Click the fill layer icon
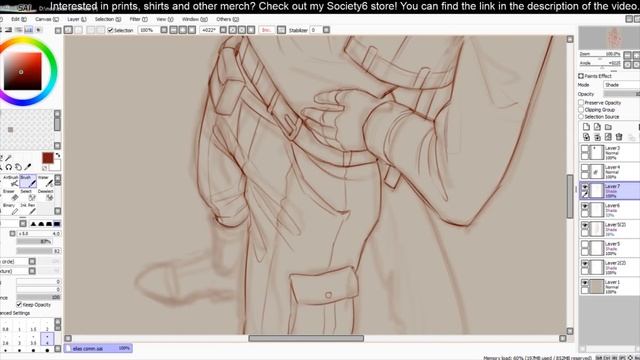640x360 pixels. (608, 137)
